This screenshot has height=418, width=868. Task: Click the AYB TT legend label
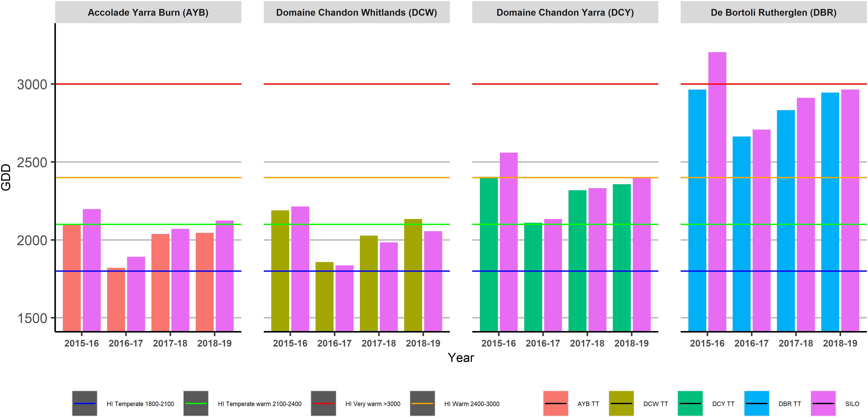pyautogui.click(x=588, y=404)
